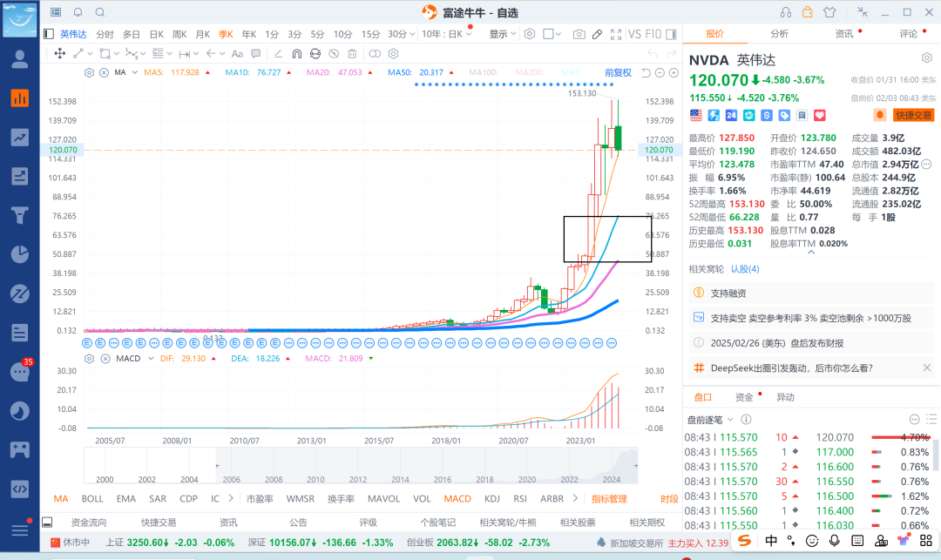Click the 前复权 adjustment button
Image resolution: width=941 pixels, height=560 pixels.
coord(618,72)
